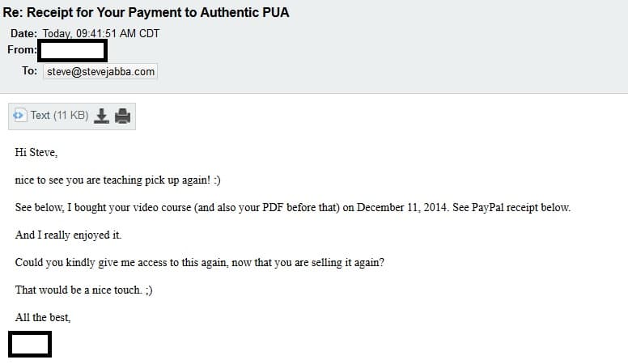628x364 pixels.
Task: Open the Text (11 KB) part label
Action: pos(59,116)
